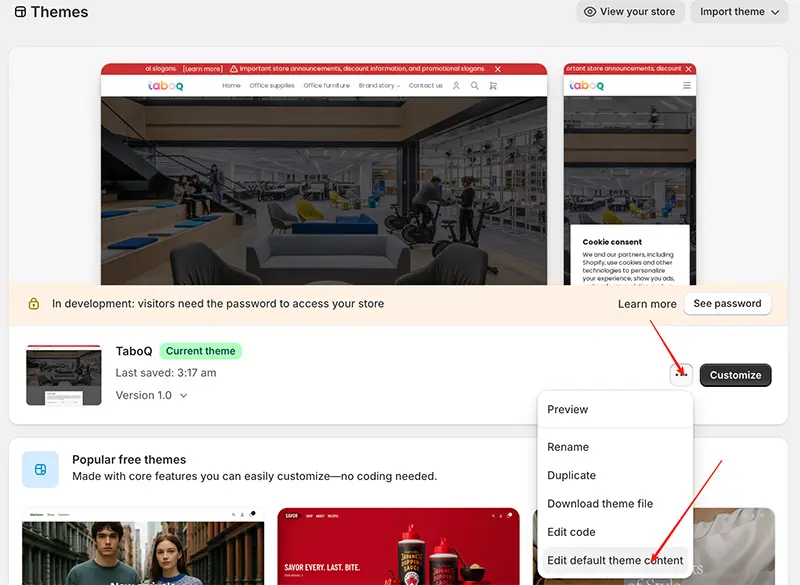This screenshot has width=800, height=585.
Task: Open the search icon in the store header
Action: pyautogui.click(x=475, y=85)
